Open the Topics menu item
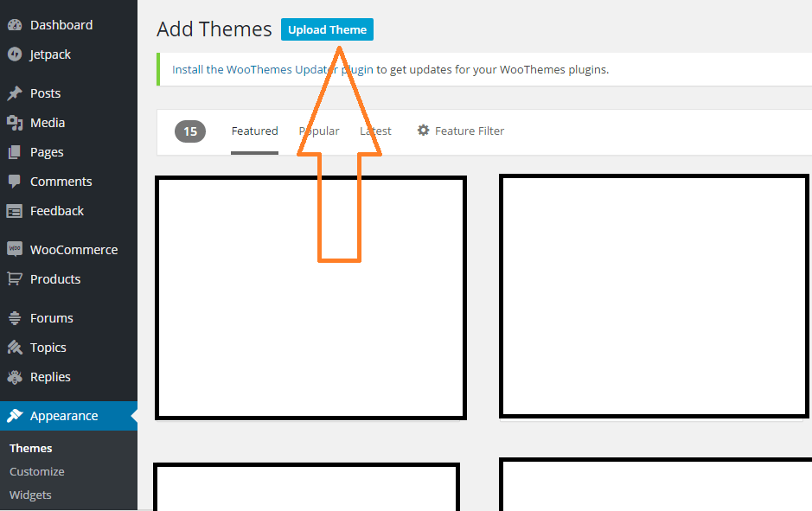Image resolution: width=812 pixels, height=511 pixels. pyautogui.click(x=48, y=348)
